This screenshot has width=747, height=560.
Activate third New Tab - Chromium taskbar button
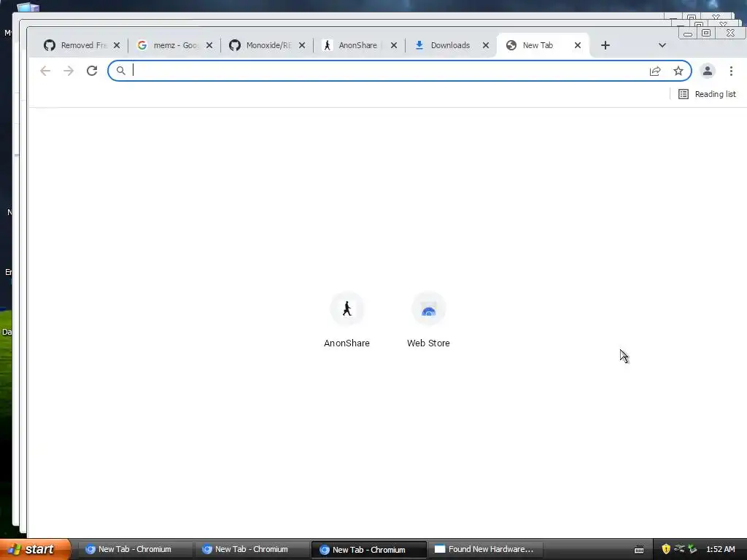click(x=368, y=550)
